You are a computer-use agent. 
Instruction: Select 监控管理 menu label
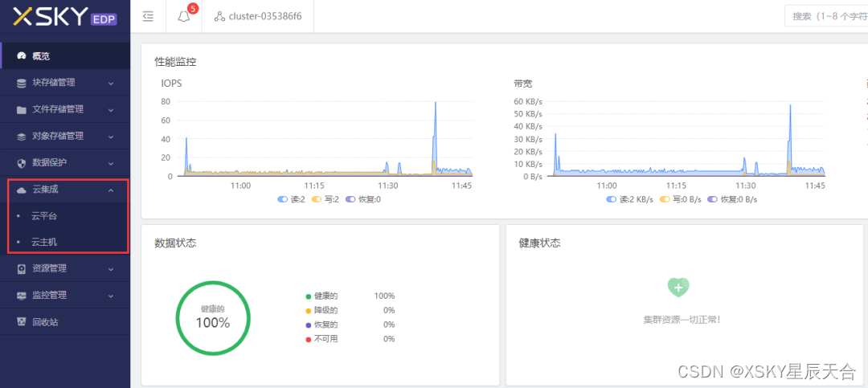pos(49,295)
